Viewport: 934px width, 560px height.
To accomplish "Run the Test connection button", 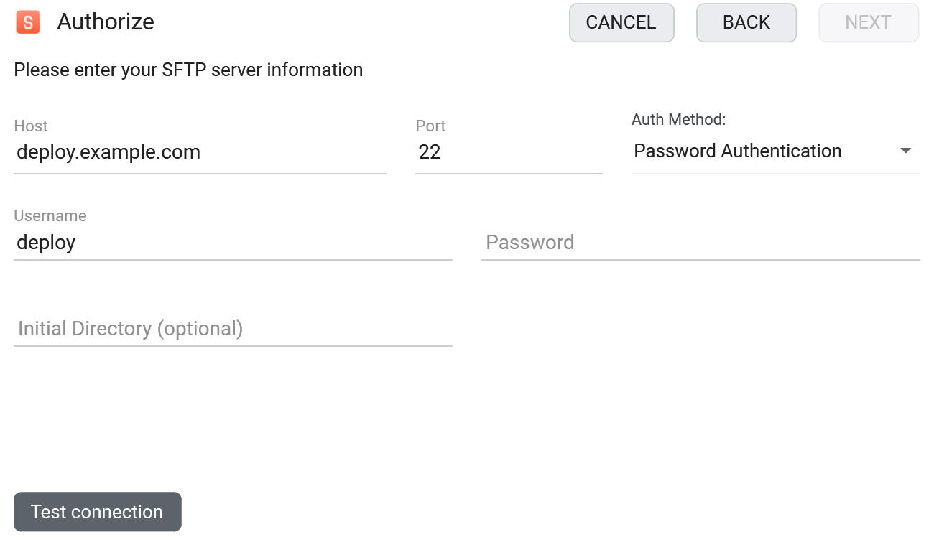I will 98,512.
